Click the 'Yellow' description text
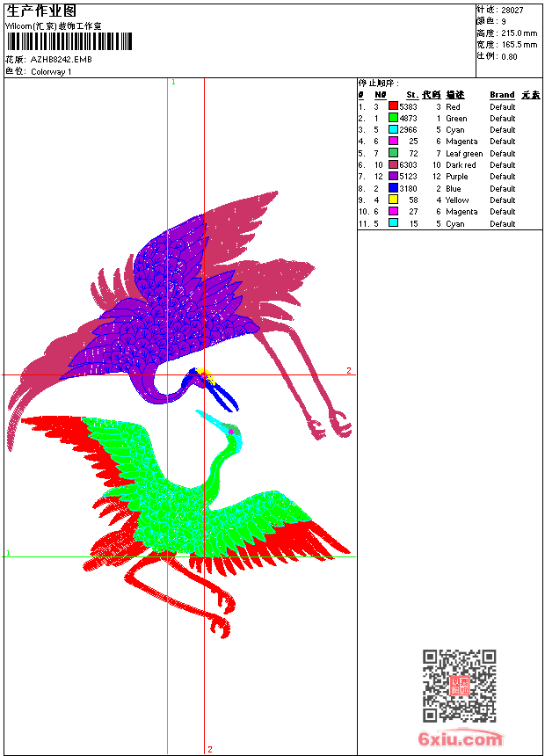Viewport: 545px width, 756px height. pos(457,200)
